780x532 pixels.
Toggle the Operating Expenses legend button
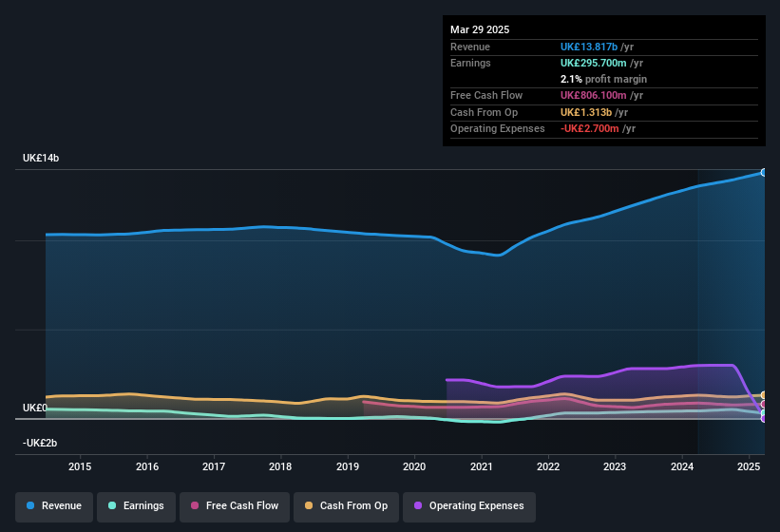(x=469, y=506)
